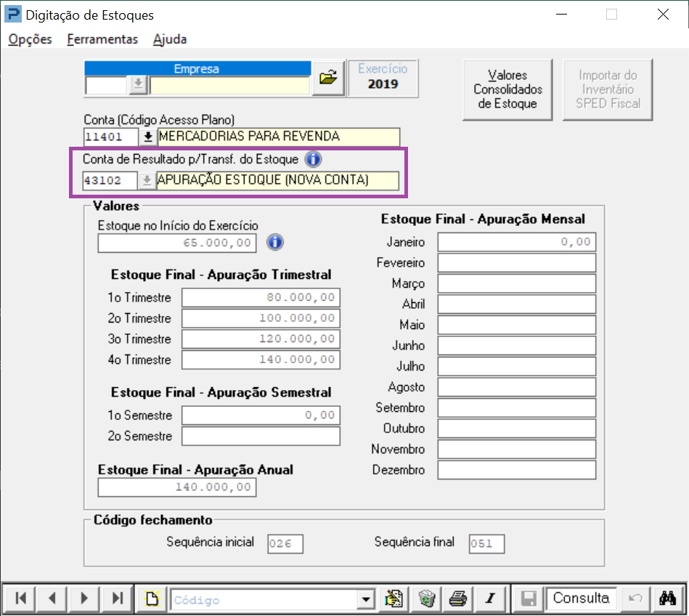Click the Código search input box
The width and height of the screenshot is (689, 616).
tap(264, 600)
